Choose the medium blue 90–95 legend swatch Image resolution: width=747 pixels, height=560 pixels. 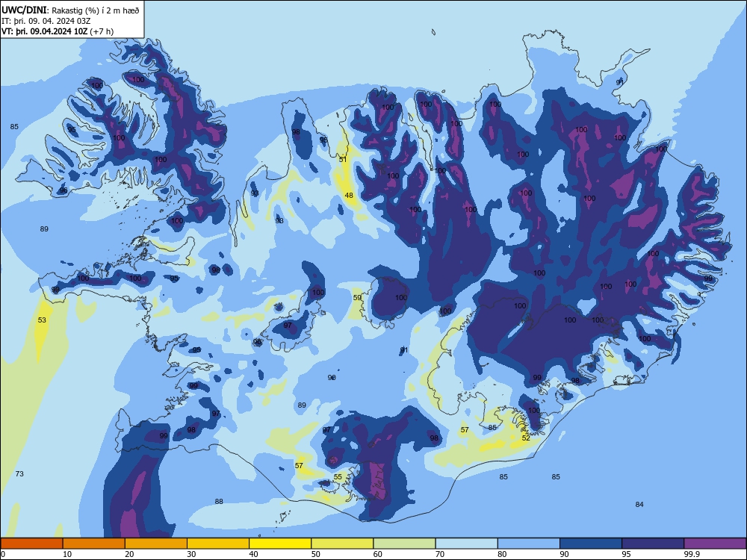click(x=591, y=544)
